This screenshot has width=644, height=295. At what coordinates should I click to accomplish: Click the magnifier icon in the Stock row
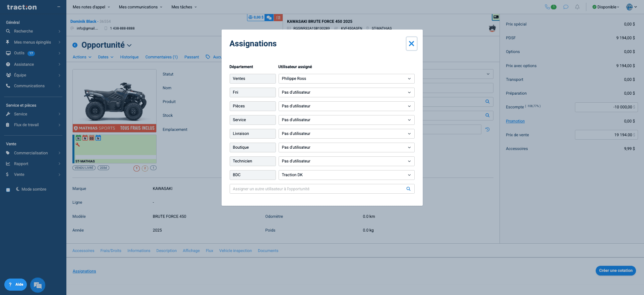coord(487,115)
